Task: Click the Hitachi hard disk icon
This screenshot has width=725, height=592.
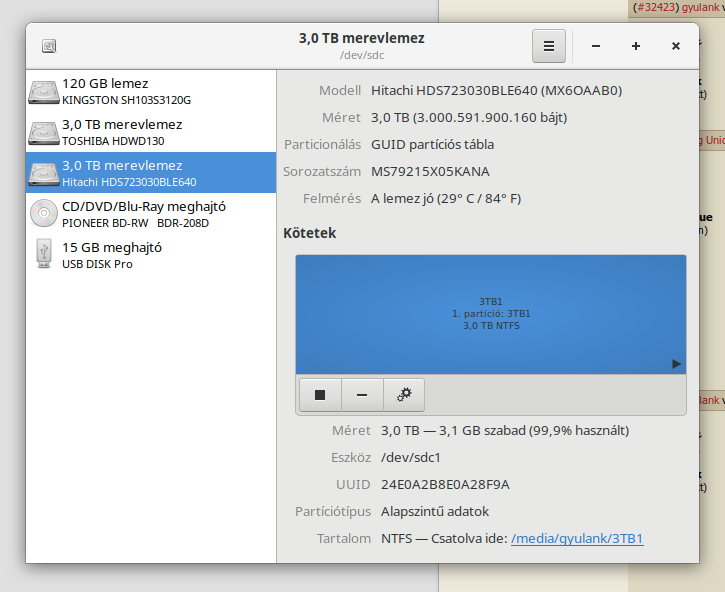Action: click(x=43, y=173)
